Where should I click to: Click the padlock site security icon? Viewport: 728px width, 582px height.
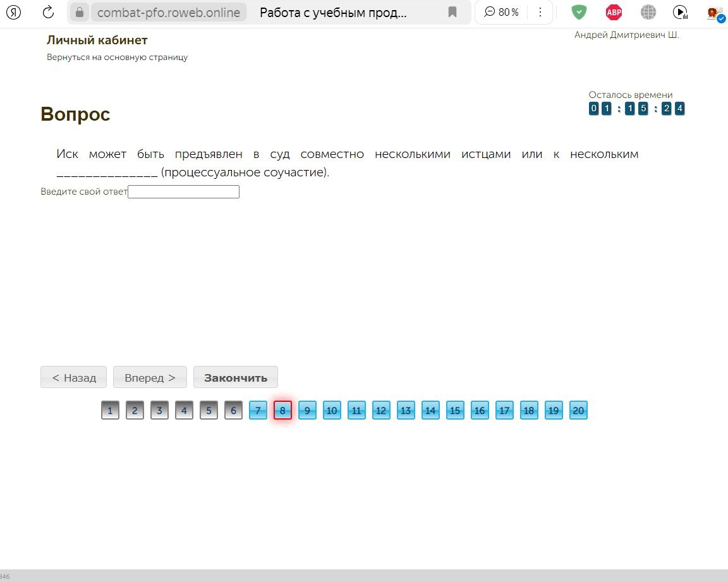coord(80,12)
